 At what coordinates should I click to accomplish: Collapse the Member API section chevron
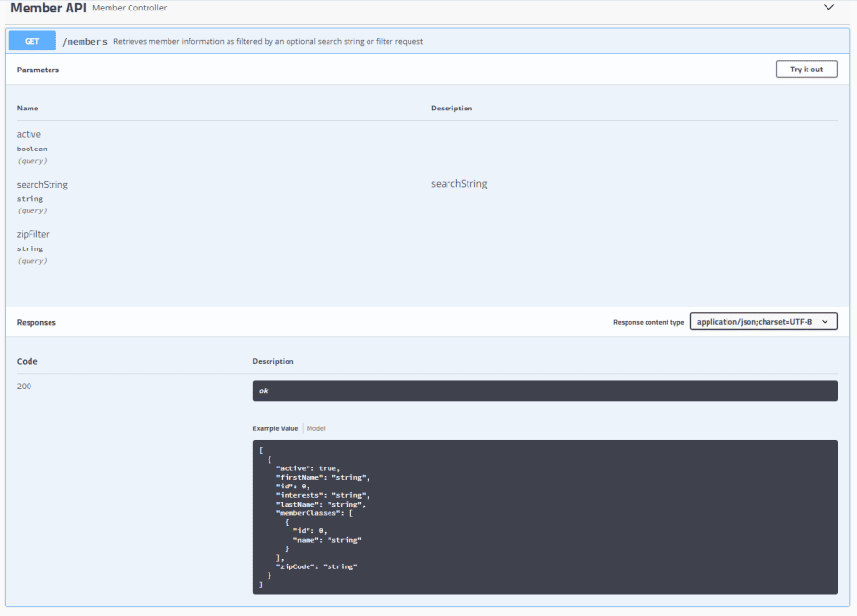(x=828, y=7)
